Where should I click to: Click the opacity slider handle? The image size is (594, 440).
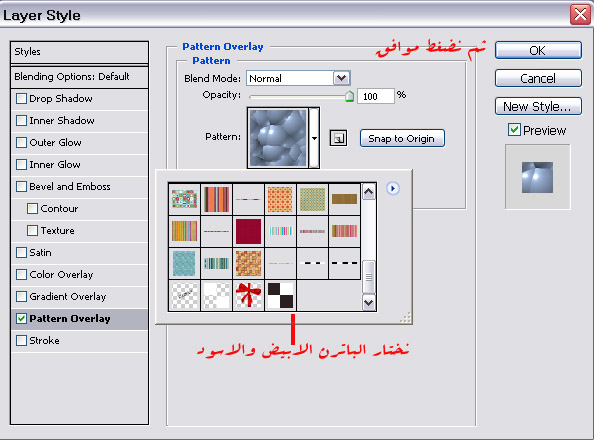(349, 96)
